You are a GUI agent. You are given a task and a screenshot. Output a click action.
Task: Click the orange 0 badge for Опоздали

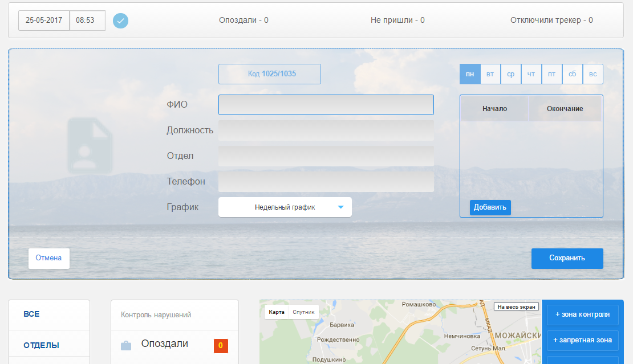(x=221, y=345)
